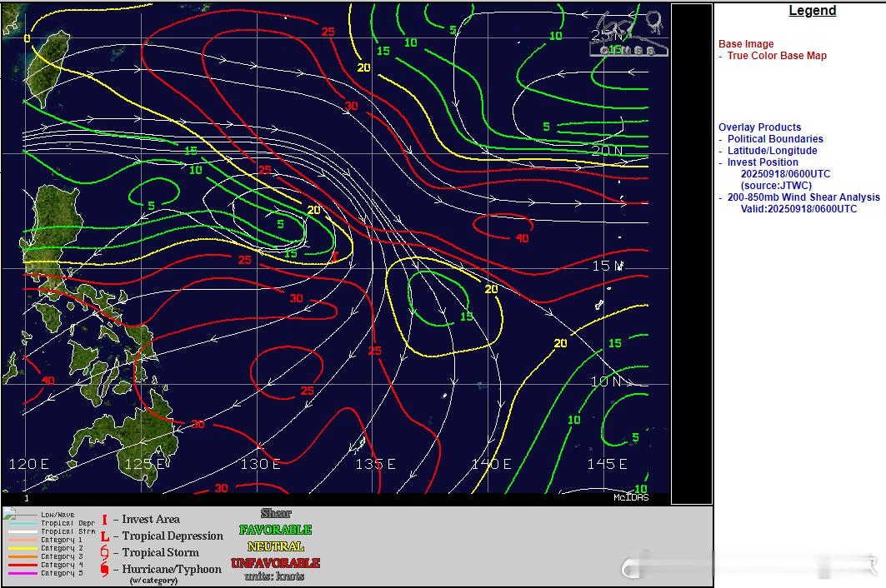Click the yellow '0' contour label near Taiwan
The image size is (886, 588).
coord(28,38)
